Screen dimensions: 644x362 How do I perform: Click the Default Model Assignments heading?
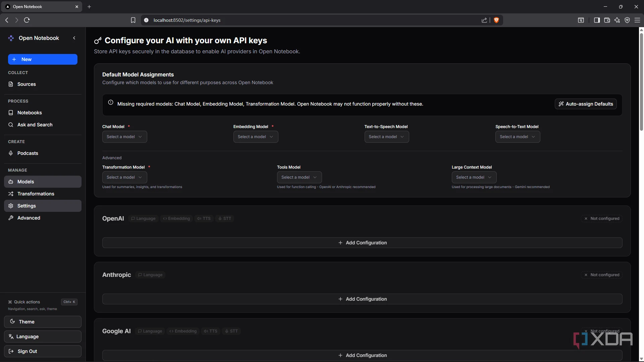(x=138, y=74)
